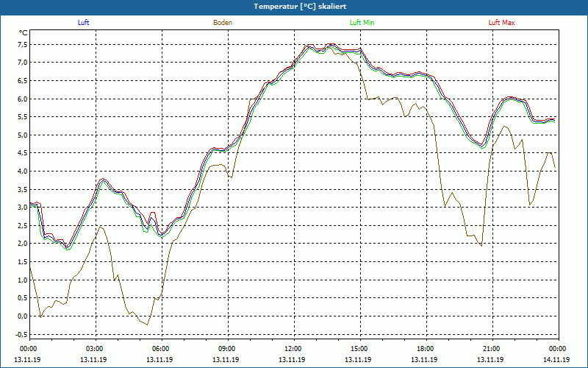Click the red 'Luft Max' legend label

pyautogui.click(x=501, y=23)
